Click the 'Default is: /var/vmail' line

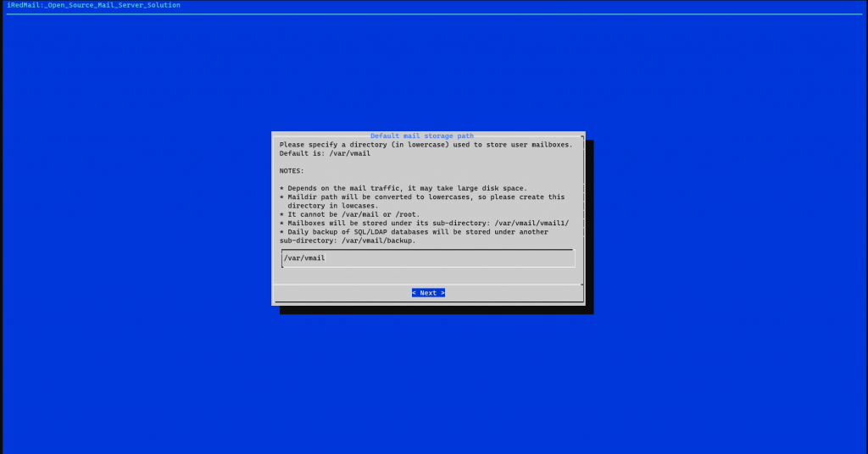[x=325, y=153]
